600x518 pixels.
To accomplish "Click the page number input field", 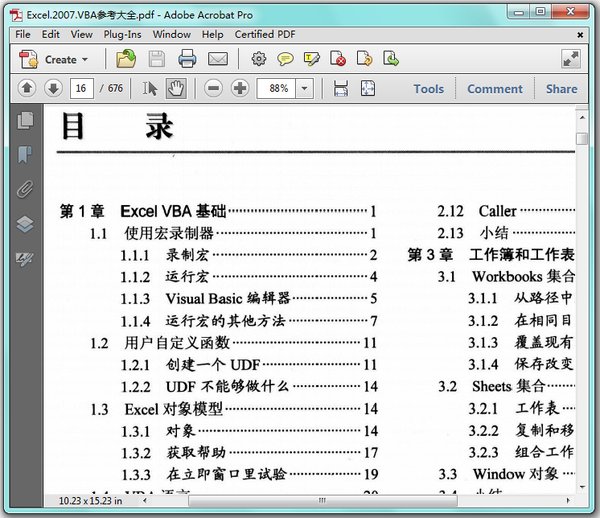I will pyautogui.click(x=82, y=89).
